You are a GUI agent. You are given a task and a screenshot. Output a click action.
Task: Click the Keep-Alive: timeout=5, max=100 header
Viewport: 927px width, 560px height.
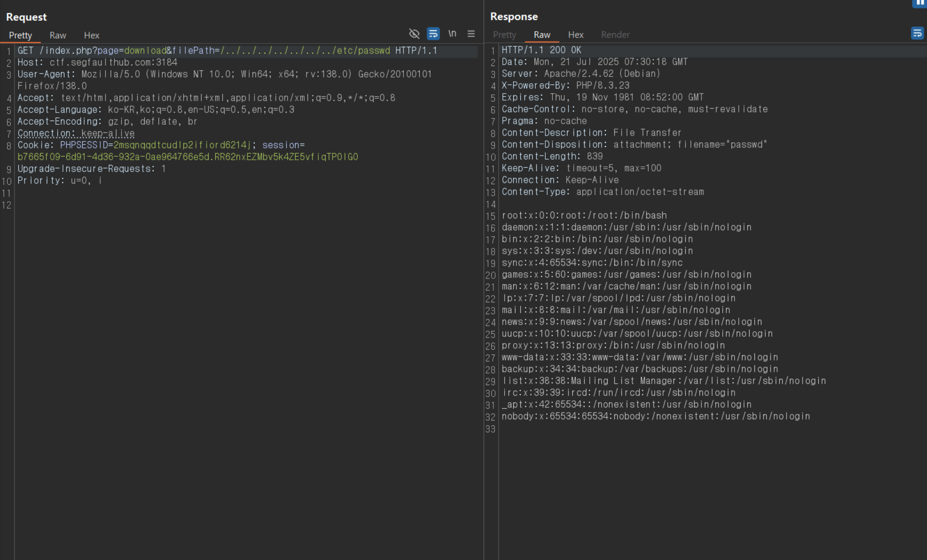(582, 168)
